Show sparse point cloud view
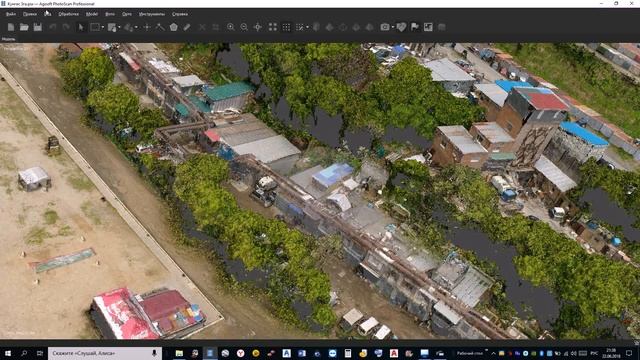The height and width of the screenshot is (360, 640). click(273, 27)
